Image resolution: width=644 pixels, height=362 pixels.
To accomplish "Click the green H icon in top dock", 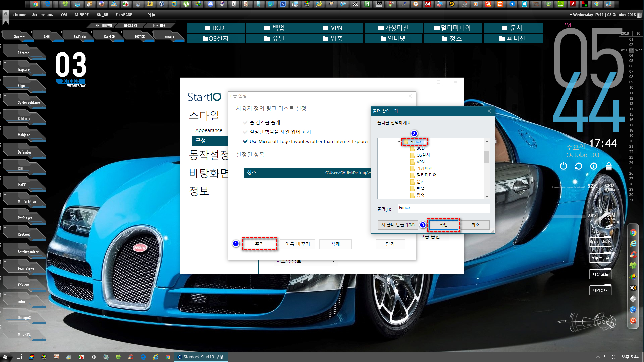I will point(367,4).
